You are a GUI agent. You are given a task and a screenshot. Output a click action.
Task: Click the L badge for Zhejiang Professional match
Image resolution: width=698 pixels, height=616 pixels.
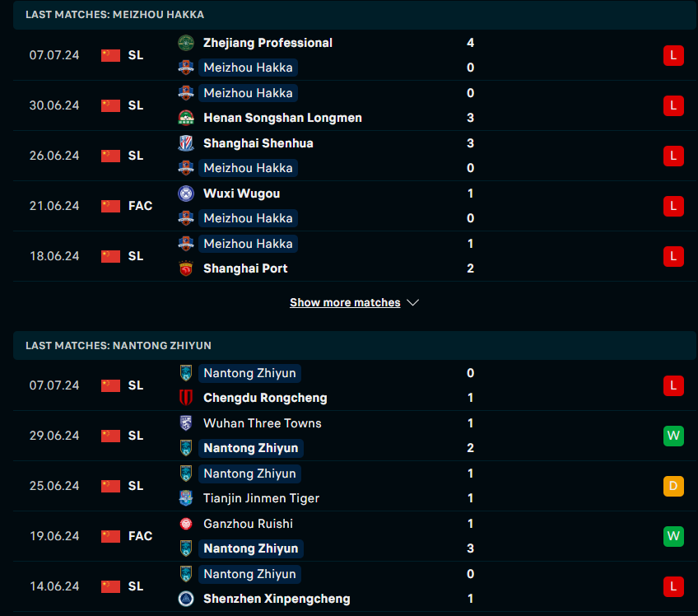(673, 56)
